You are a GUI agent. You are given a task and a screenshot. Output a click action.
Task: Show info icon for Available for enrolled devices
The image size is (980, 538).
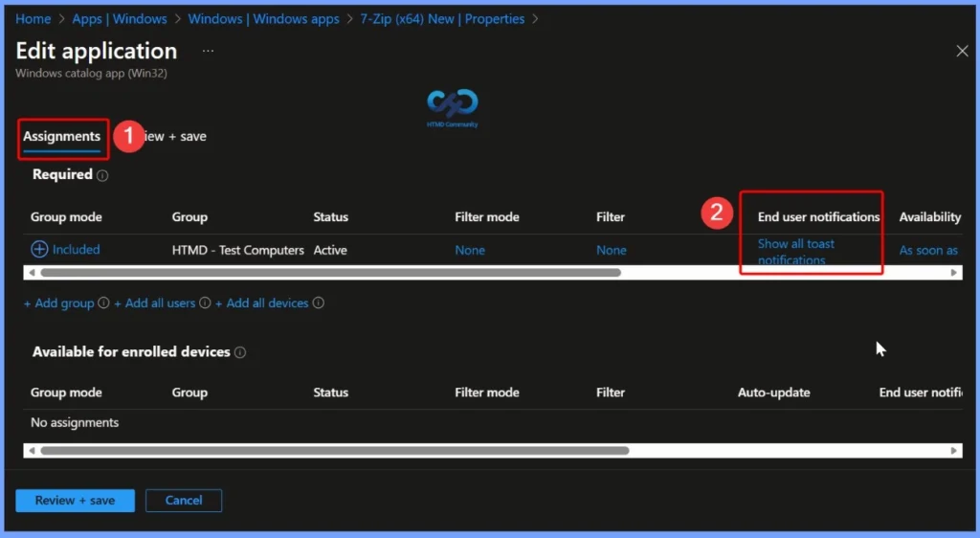tap(240, 352)
